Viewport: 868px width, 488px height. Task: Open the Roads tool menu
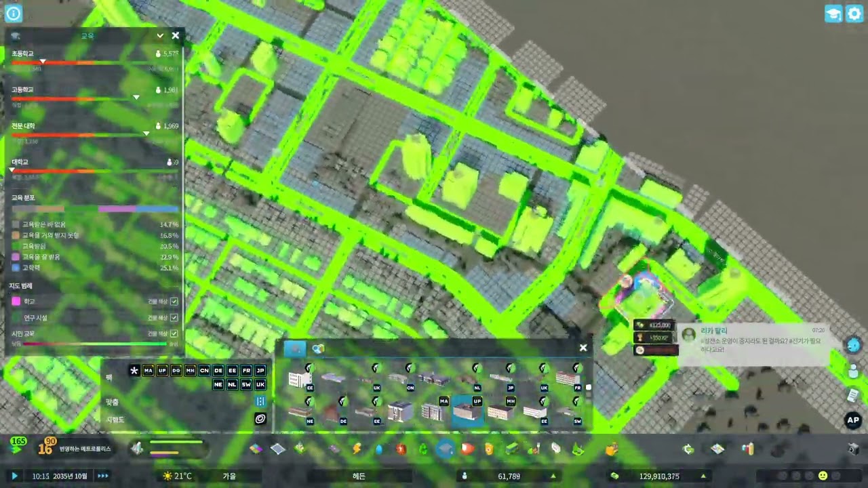click(x=334, y=449)
